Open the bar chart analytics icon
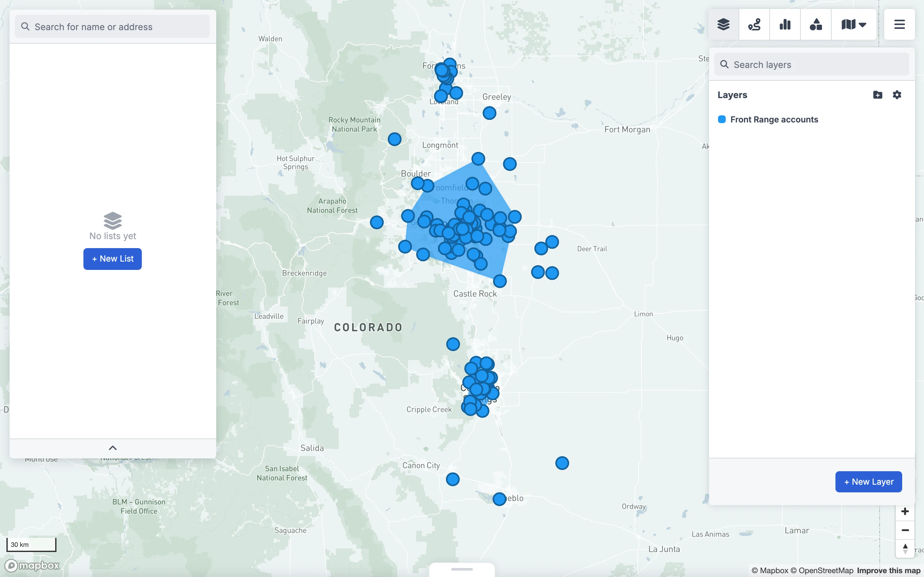Screen dimensions: 924x577 point(785,24)
